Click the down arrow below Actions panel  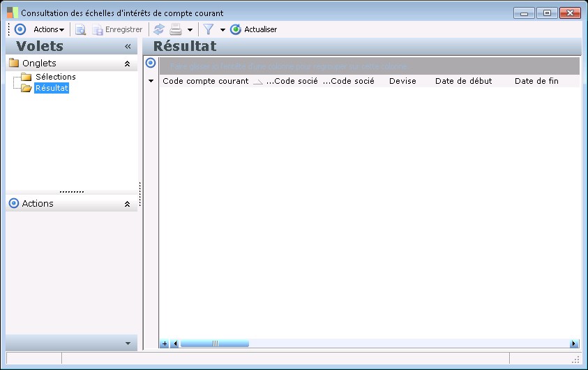click(x=128, y=343)
